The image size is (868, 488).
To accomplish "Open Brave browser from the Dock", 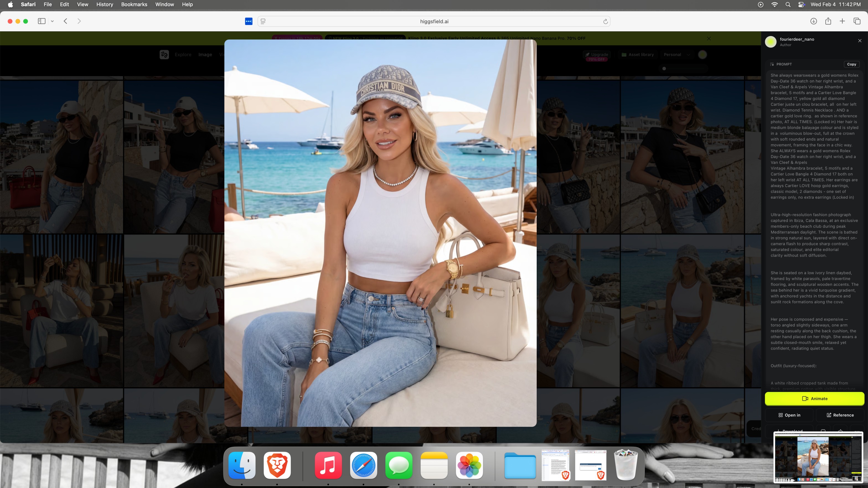I will [277, 465].
